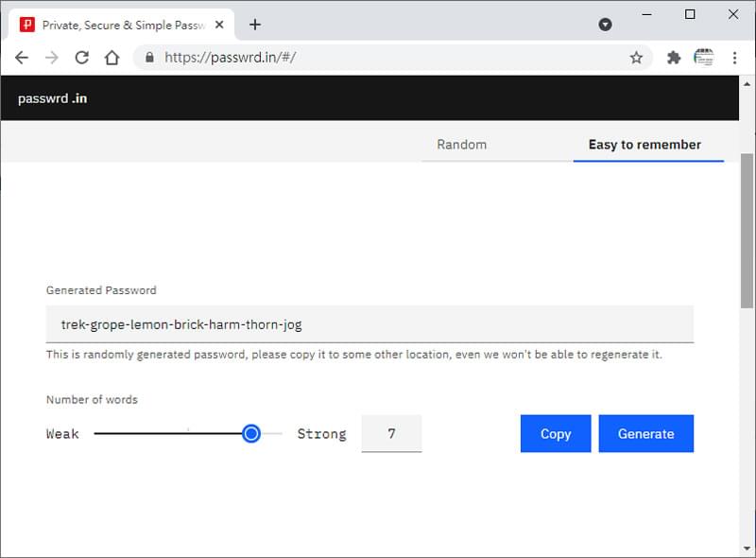Click the Number of words label
Viewport: 756px width, 558px height.
pos(92,400)
